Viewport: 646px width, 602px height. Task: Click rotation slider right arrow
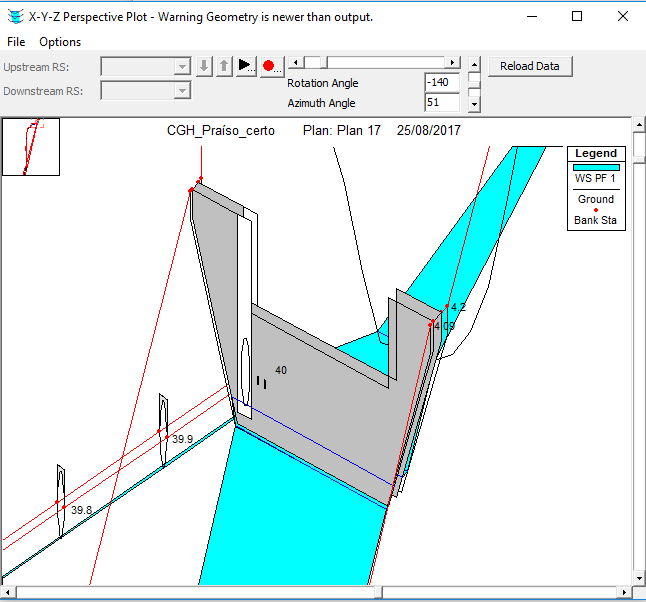[x=453, y=62]
